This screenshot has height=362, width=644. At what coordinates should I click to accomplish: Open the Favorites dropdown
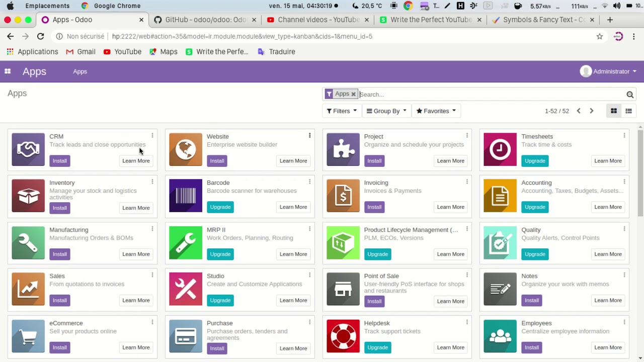click(x=436, y=111)
